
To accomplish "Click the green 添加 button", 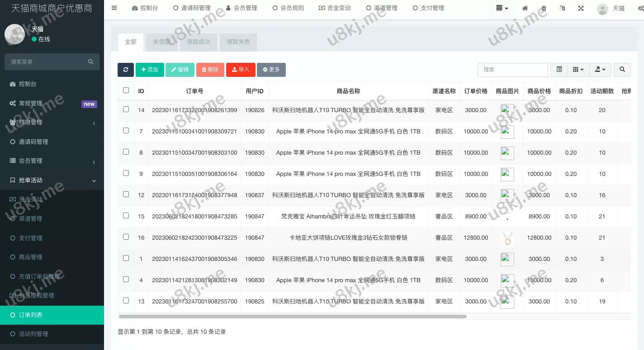I will click(x=150, y=70).
